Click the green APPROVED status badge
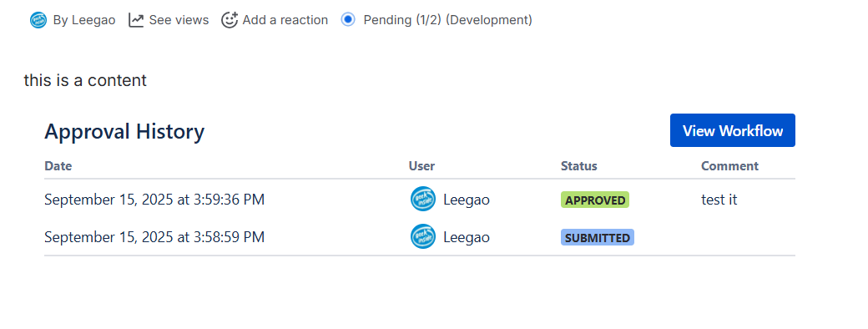The height and width of the screenshot is (329, 868). pos(595,200)
